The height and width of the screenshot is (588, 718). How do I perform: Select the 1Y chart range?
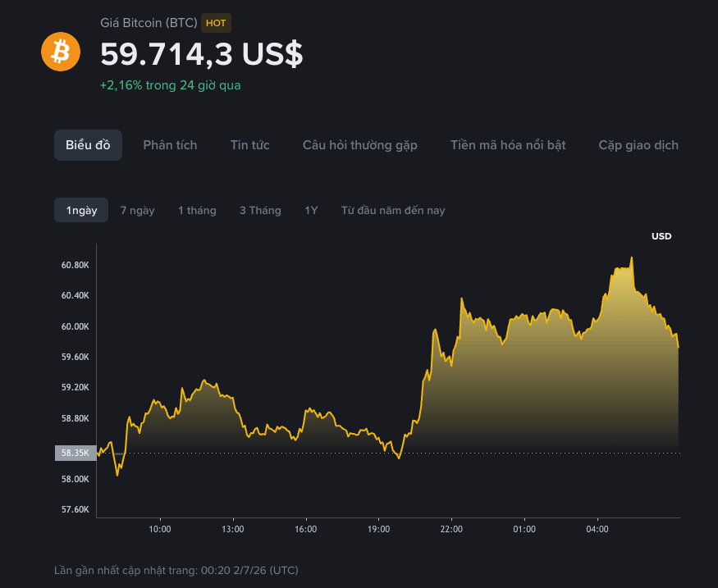click(x=311, y=210)
